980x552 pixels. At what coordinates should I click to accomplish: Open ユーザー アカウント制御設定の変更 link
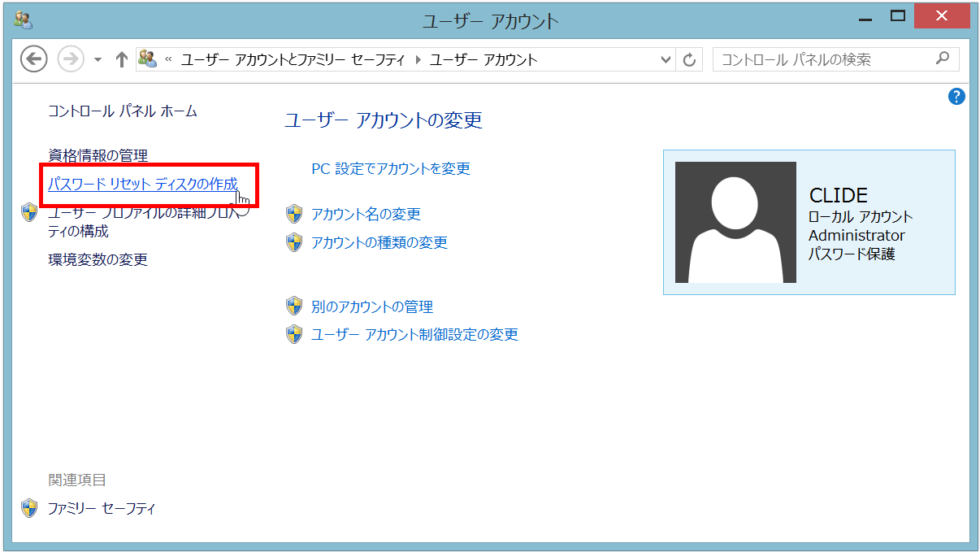(x=415, y=335)
